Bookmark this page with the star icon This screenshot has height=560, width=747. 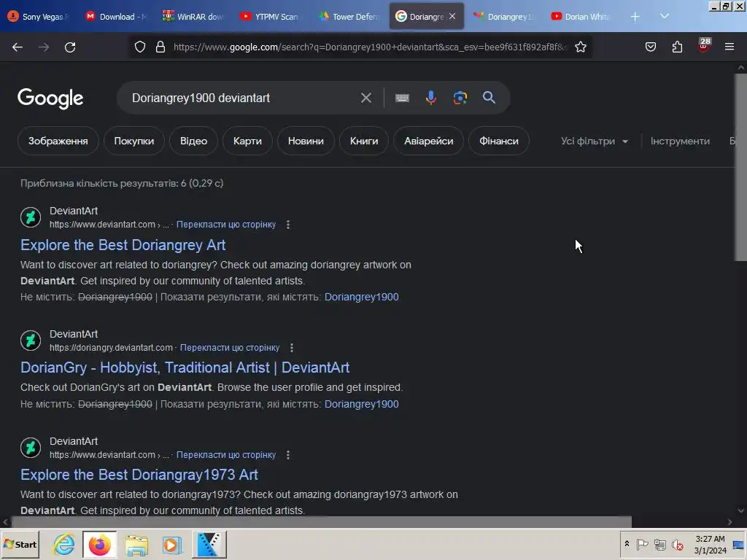(580, 47)
